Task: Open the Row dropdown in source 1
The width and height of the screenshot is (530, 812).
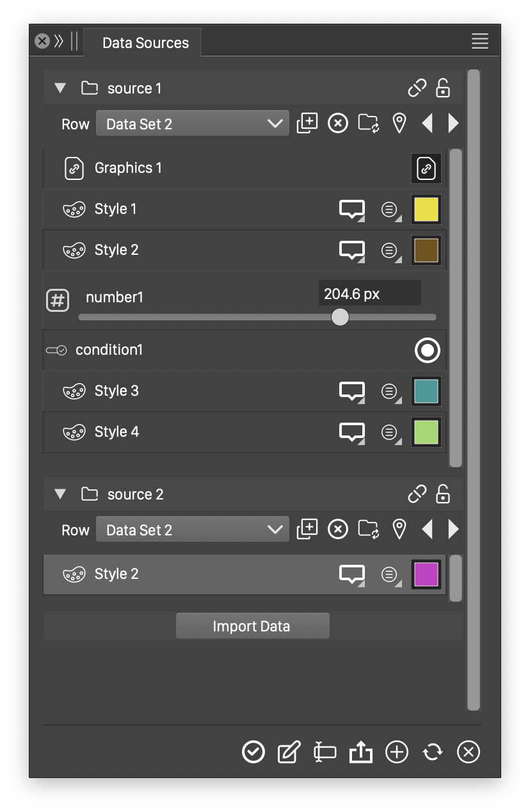Action: point(192,124)
